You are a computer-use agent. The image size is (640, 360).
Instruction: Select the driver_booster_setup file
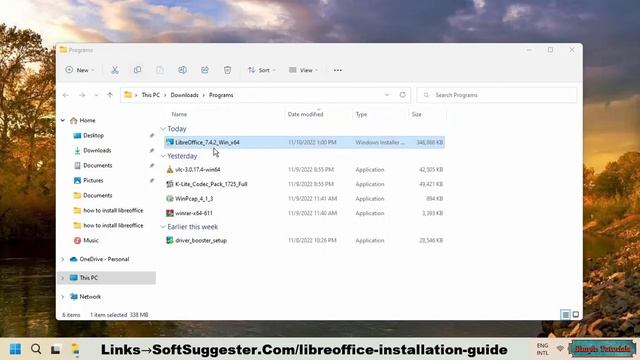coord(304,240)
